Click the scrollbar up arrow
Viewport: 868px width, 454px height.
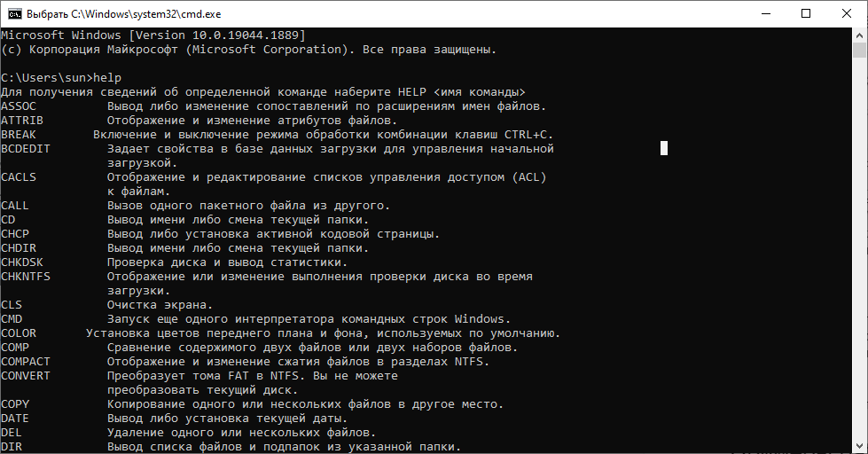click(x=860, y=35)
